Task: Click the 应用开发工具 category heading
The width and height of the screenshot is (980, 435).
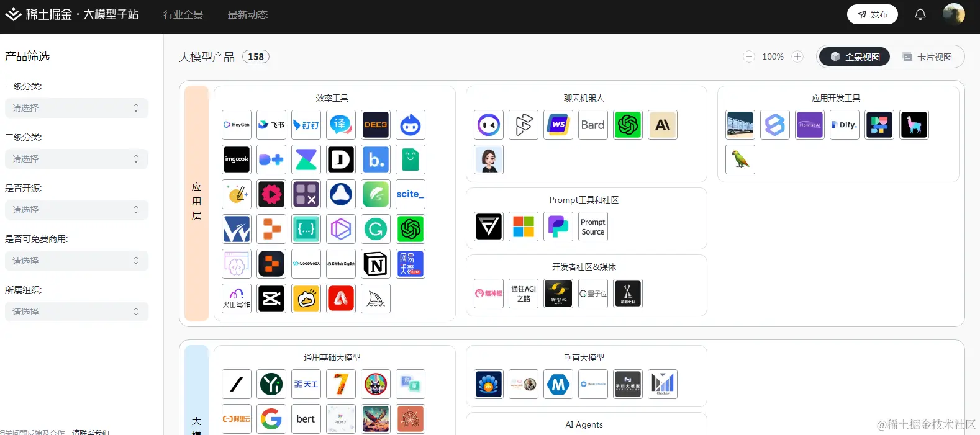Action: (836, 98)
